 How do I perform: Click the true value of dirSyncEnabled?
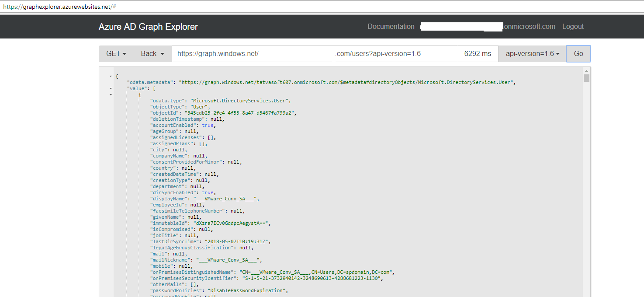click(208, 192)
